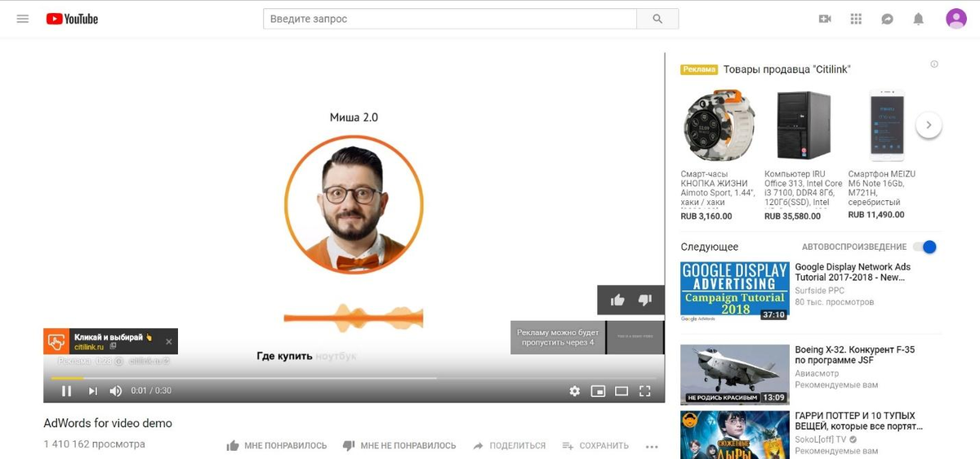Open the player settings gear

[x=574, y=390]
